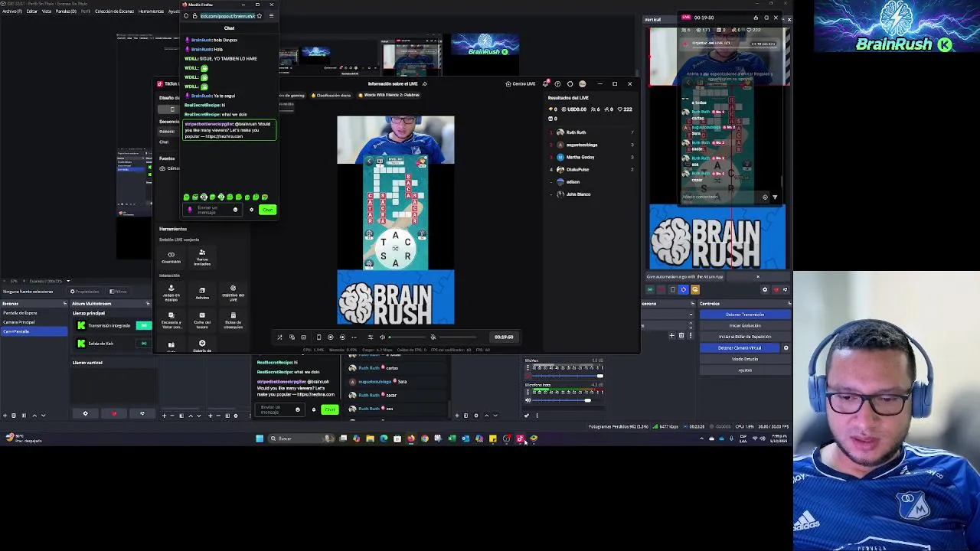
Task: Unmute the Mic/Aux audio source
Action: (x=528, y=376)
